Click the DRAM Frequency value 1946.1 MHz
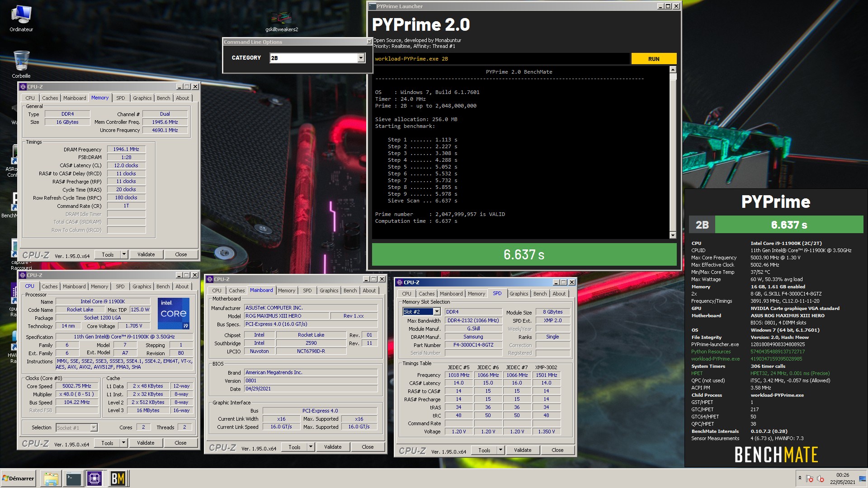This screenshot has width=868, height=488. 126,149
